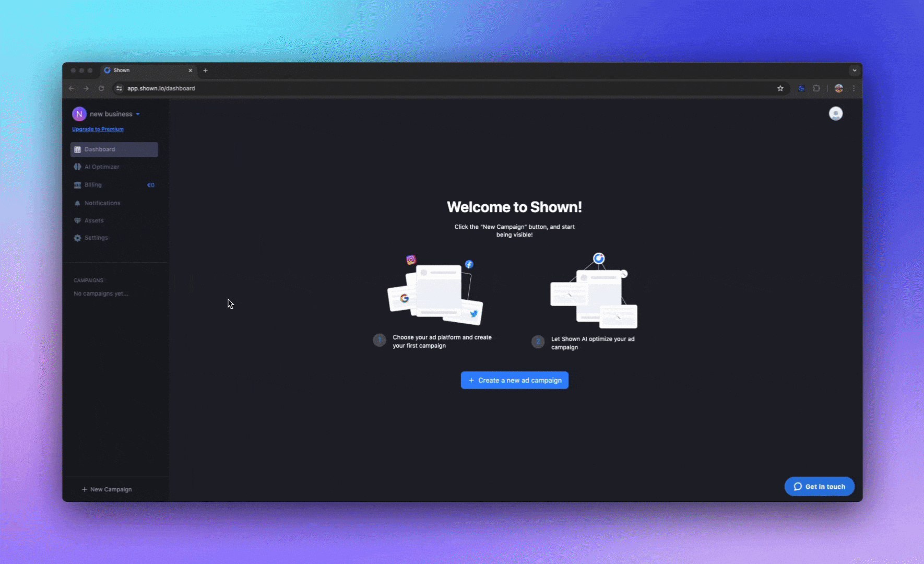The height and width of the screenshot is (564, 924).
Task: Click the Dashboard grid icon
Action: point(77,149)
